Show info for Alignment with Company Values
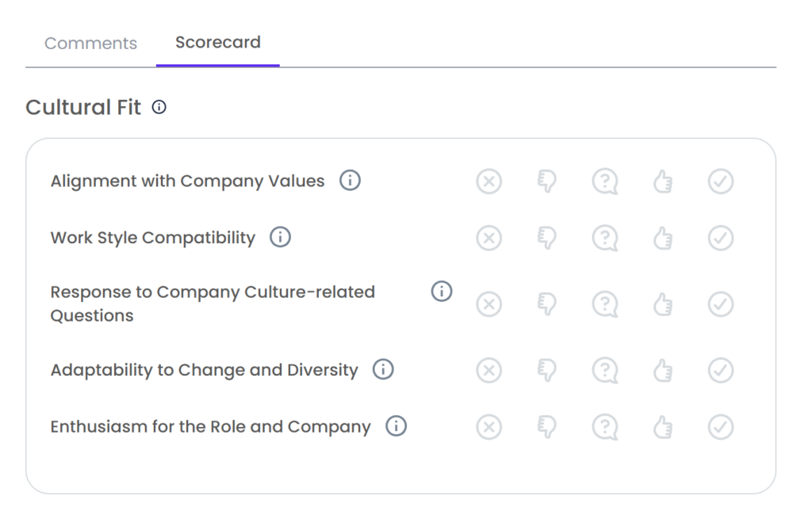Screen dimensions: 812x515 (350, 181)
